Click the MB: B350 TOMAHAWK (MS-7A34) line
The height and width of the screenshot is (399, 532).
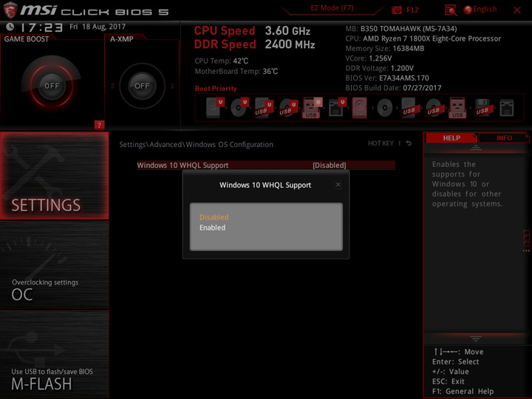click(401, 29)
